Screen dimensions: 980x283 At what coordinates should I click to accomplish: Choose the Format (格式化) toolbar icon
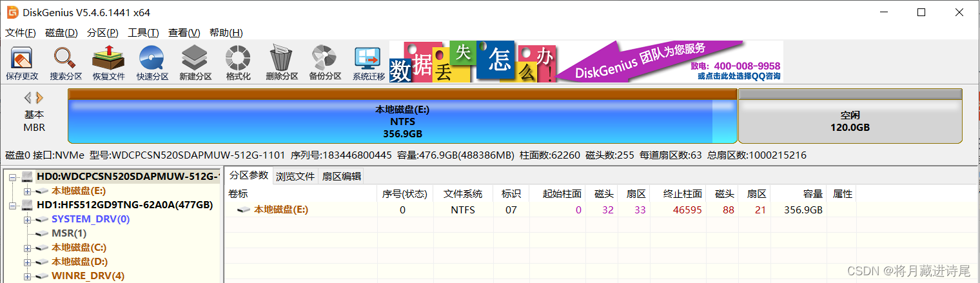point(238,64)
